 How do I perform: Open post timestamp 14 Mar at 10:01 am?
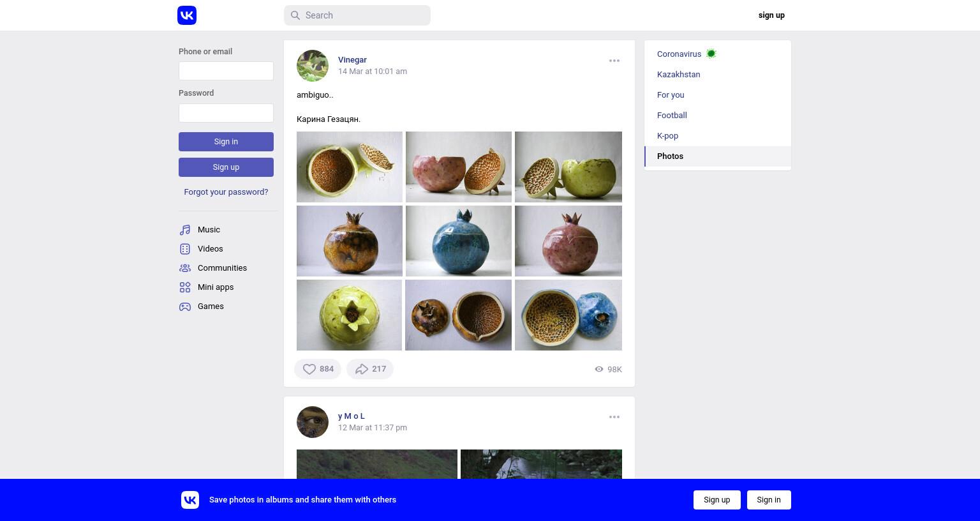click(373, 72)
